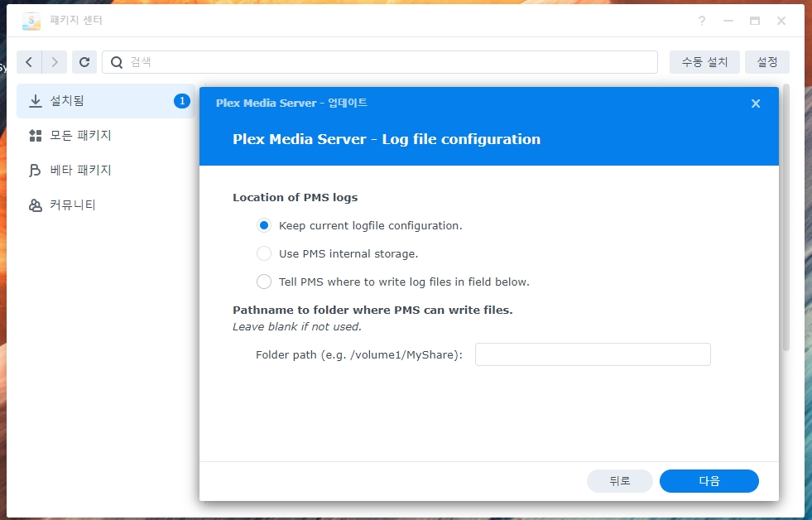
Task: Refresh the Package Center list
Action: point(84,62)
